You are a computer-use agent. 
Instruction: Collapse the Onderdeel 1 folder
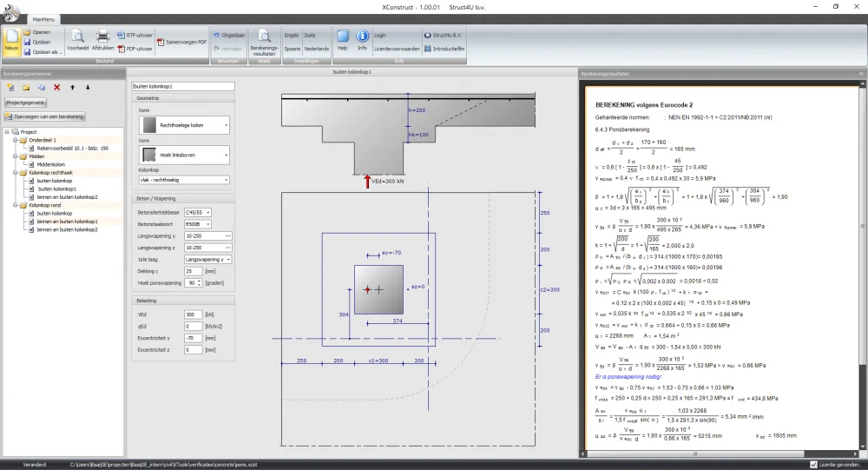click(x=16, y=140)
